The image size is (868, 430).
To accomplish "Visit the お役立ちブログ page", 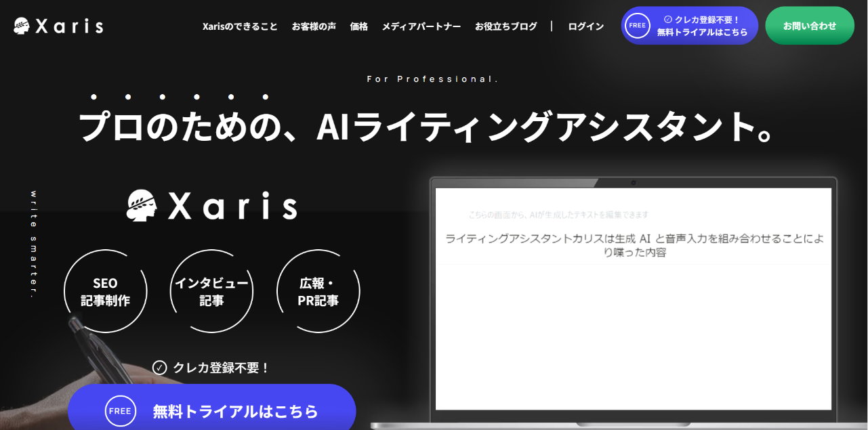I will click(x=505, y=26).
